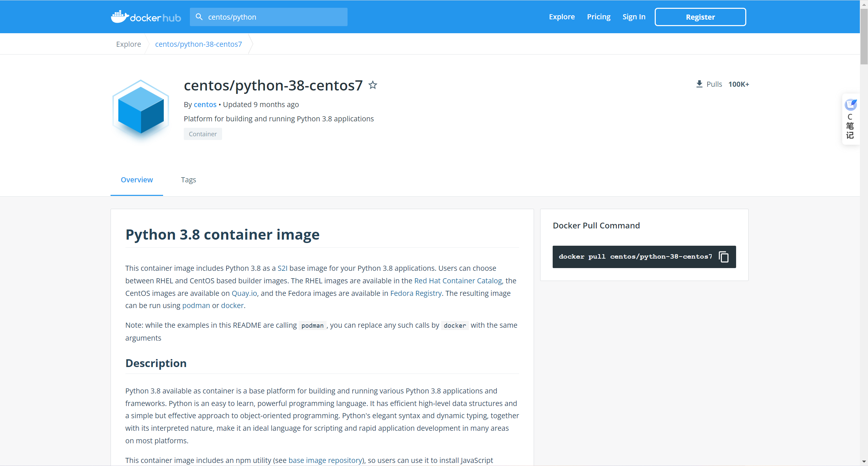Image resolution: width=868 pixels, height=466 pixels.
Task: Open the C笔记 side widget icon
Action: (x=850, y=105)
